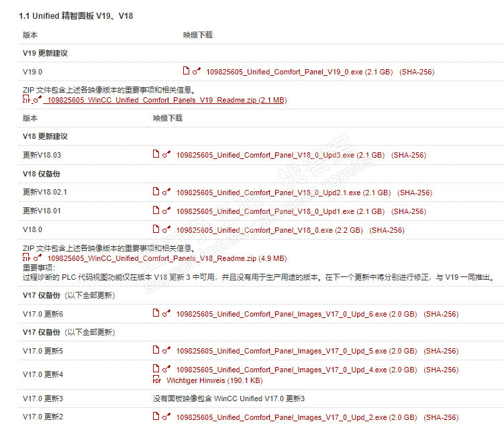504x426 pixels.
Task: Select the 更新V18.03 version cell
Action: point(42,155)
